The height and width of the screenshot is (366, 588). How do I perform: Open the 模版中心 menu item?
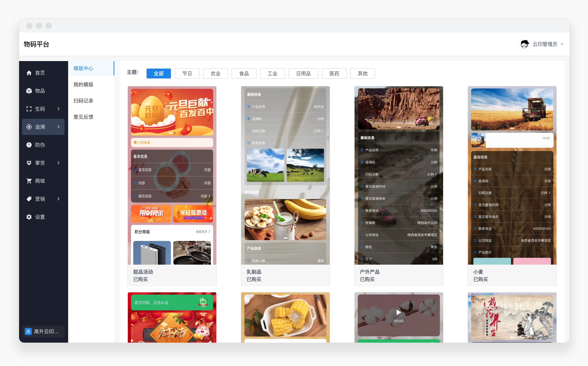91,68
